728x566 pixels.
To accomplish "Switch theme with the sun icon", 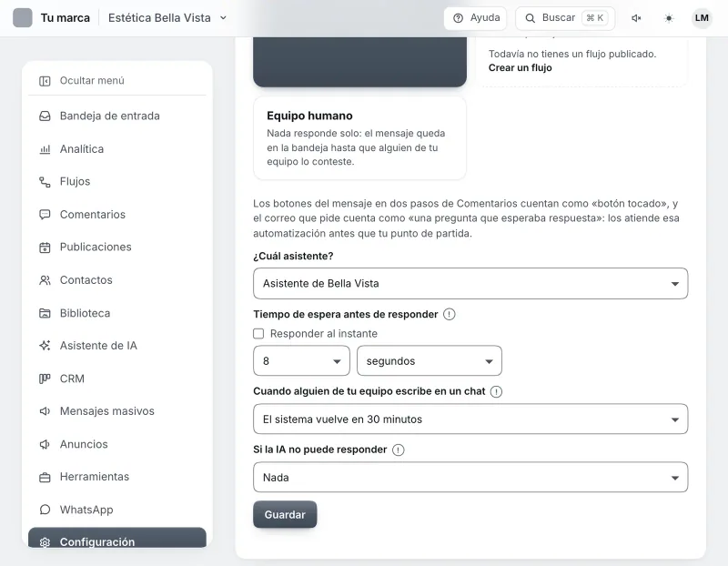I will pyautogui.click(x=669, y=18).
